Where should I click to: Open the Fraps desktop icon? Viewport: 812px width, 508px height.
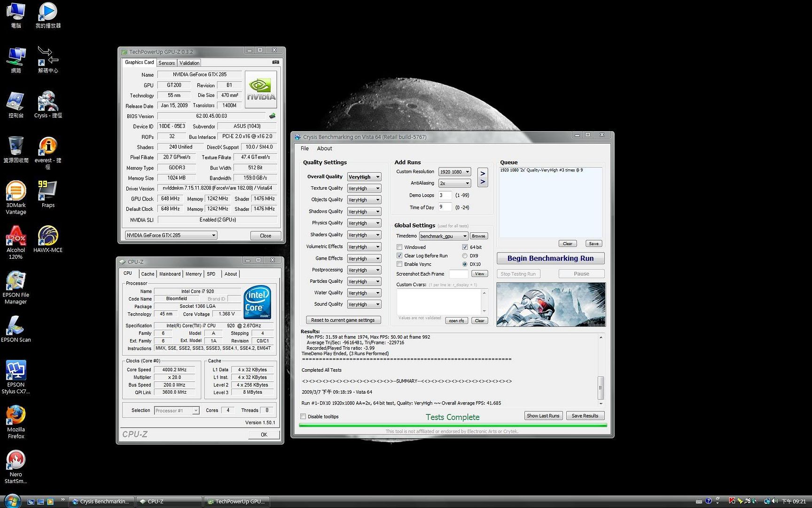point(47,194)
